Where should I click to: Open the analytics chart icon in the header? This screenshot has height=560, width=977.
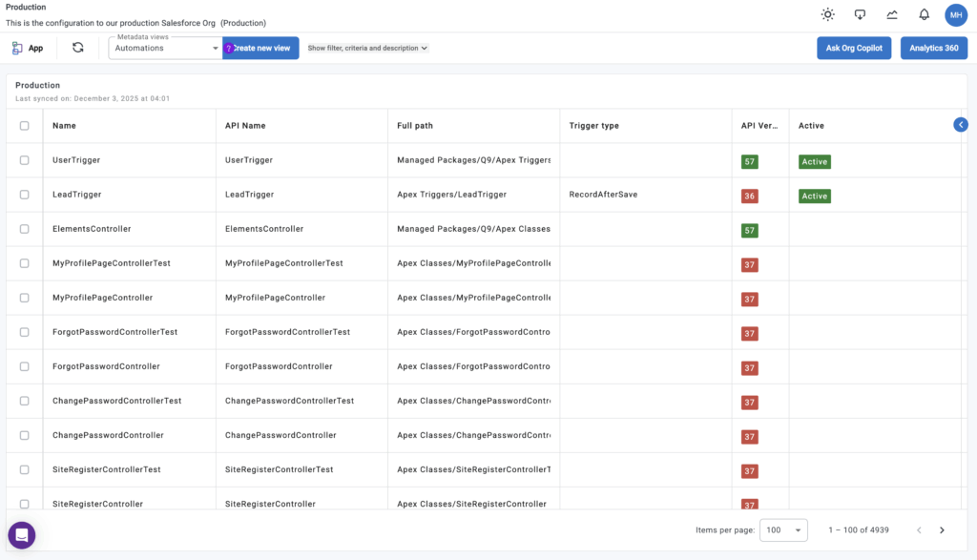click(x=891, y=14)
